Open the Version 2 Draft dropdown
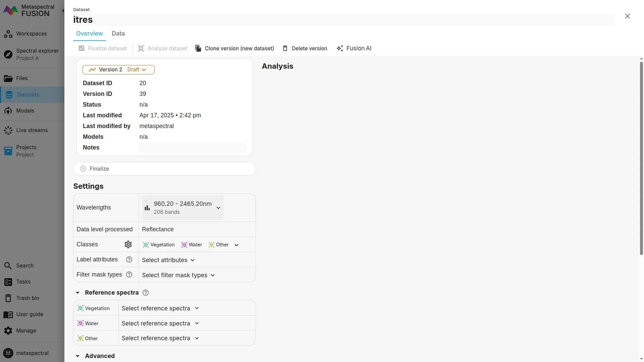Viewport: 644px width, 362px height. 118,70
